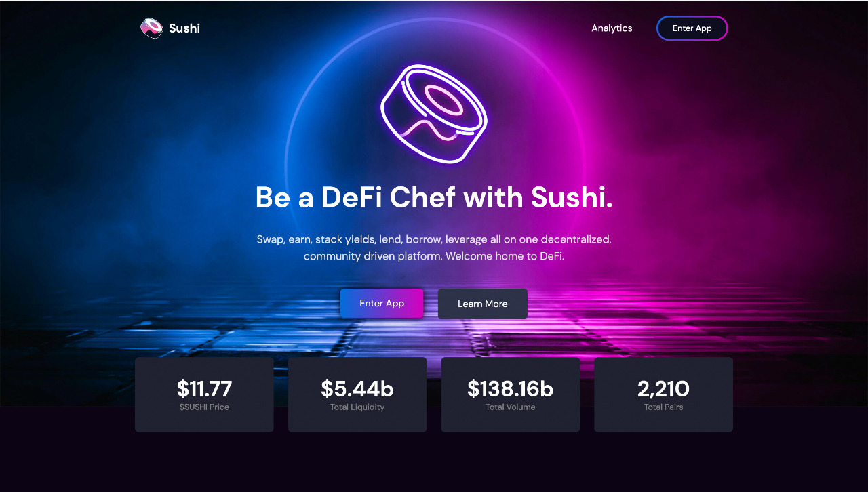Open the Total Pairs stat card
The image size is (868, 492).
pyautogui.click(x=664, y=394)
